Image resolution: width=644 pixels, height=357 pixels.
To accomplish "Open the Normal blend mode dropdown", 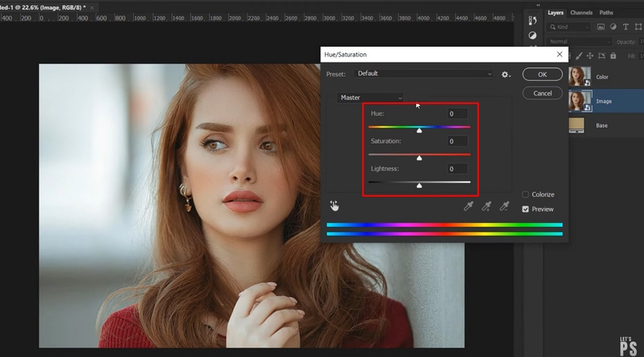I will 579,41.
